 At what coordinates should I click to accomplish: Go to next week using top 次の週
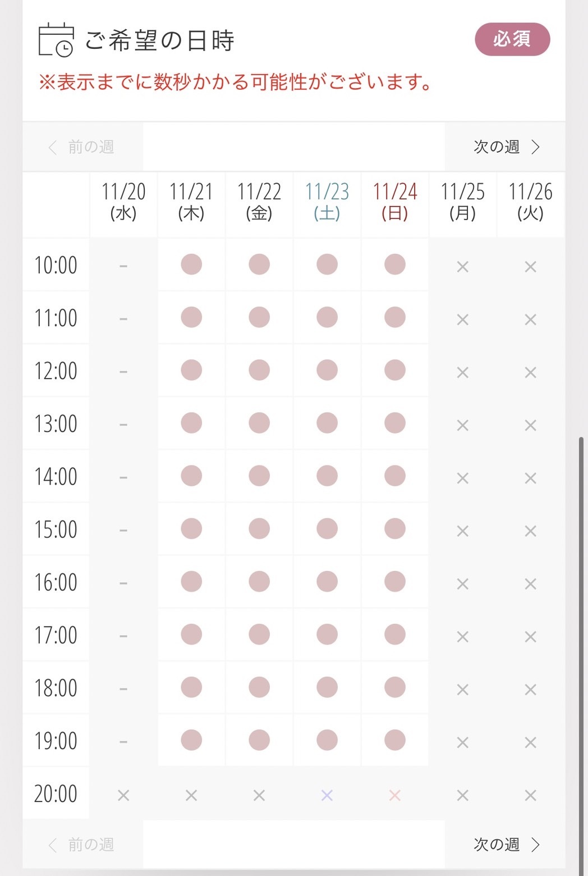pos(506,147)
